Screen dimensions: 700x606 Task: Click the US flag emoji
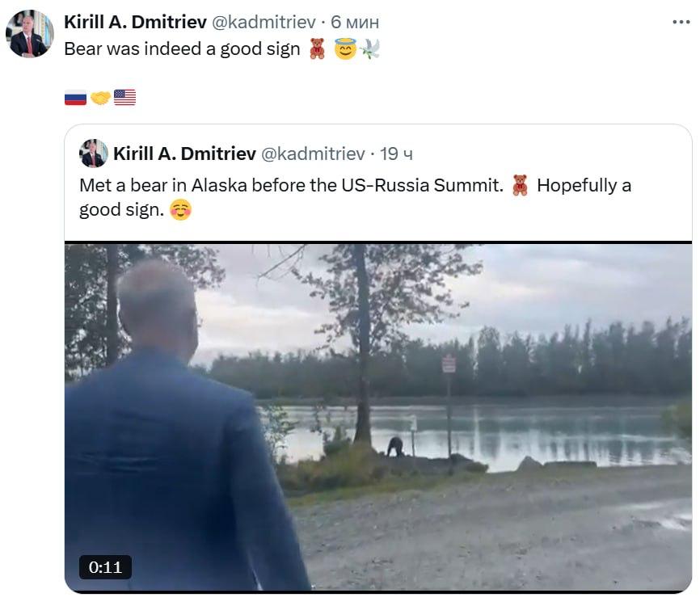(x=124, y=98)
